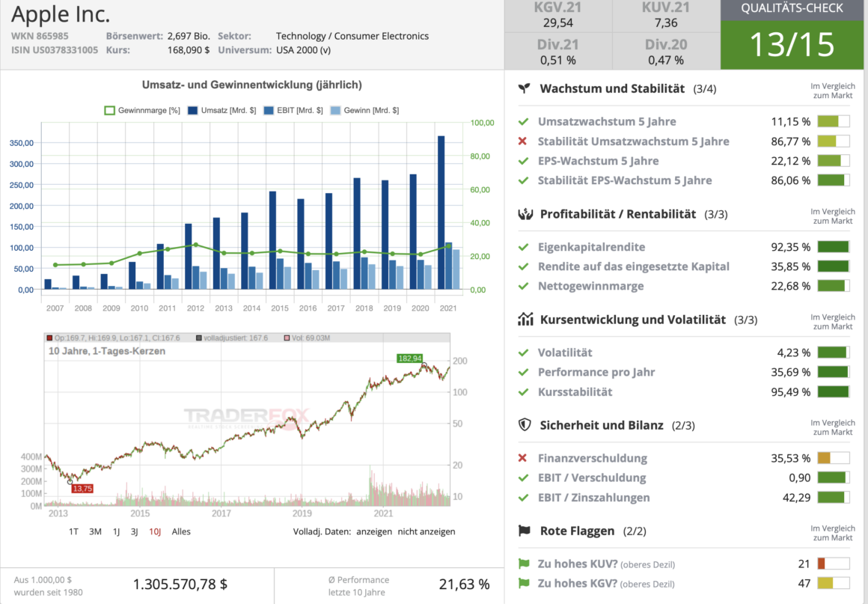
Task: Click the chart icon beside Kursentwicklung und Volatilität
Action: coord(525,320)
